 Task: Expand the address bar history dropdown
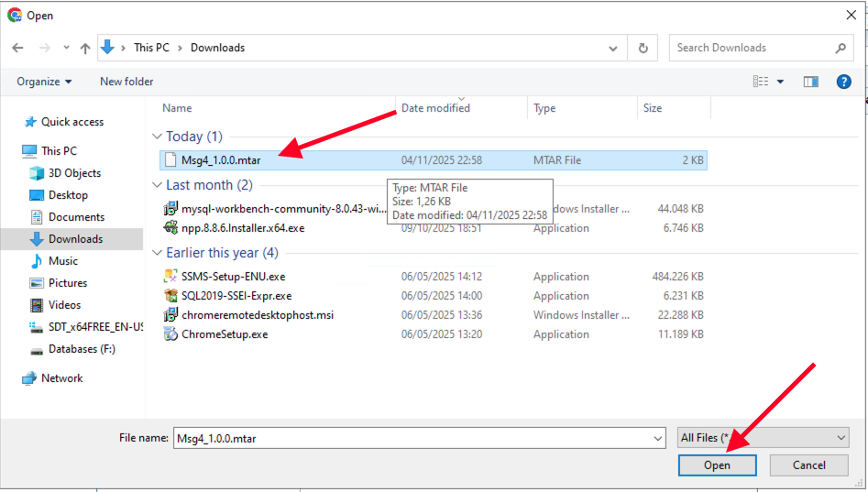point(613,48)
